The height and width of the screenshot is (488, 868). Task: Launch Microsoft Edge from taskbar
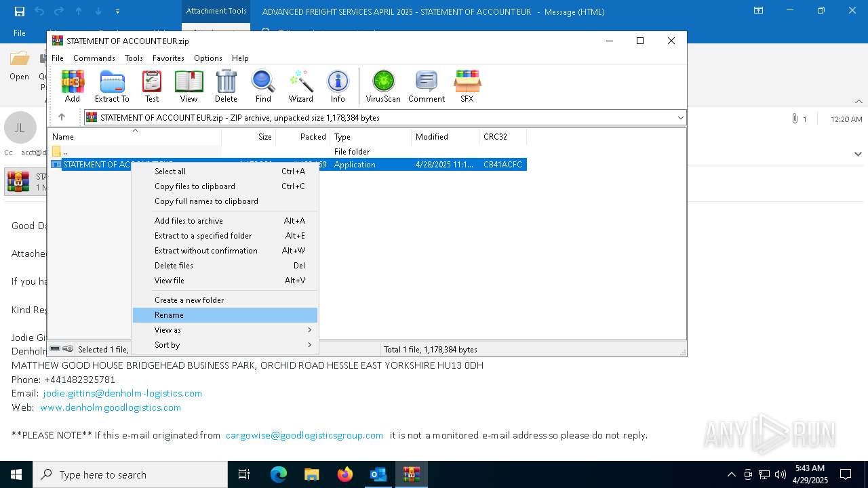coord(279,474)
